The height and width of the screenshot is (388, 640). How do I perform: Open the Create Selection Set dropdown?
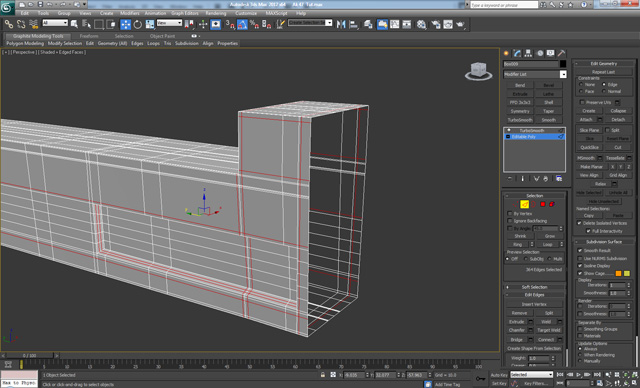tap(310, 23)
